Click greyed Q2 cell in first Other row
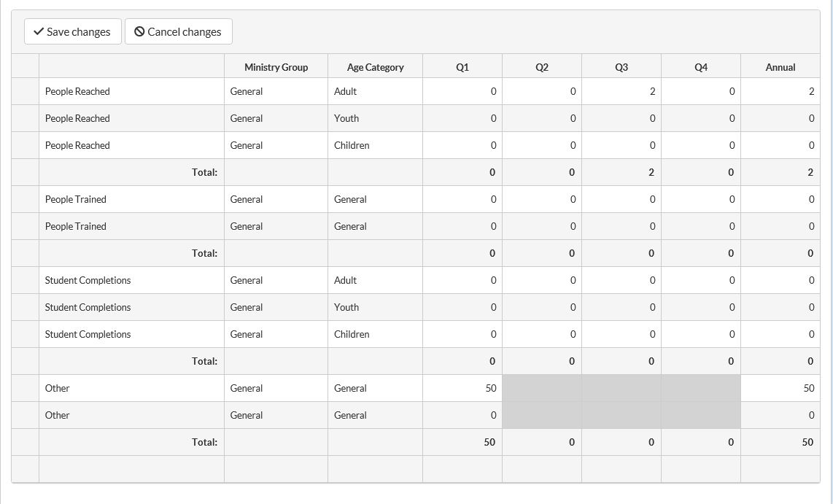 click(x=542, y=388)
